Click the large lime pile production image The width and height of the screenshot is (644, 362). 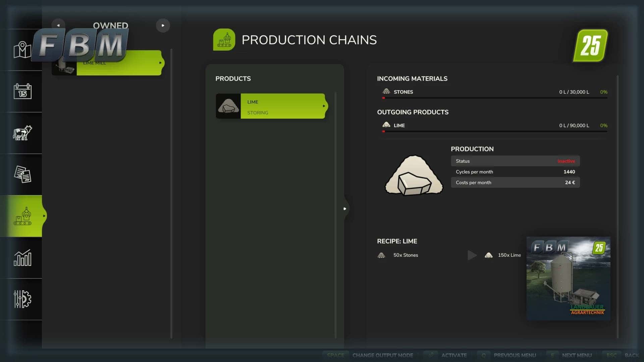(414, 175)
